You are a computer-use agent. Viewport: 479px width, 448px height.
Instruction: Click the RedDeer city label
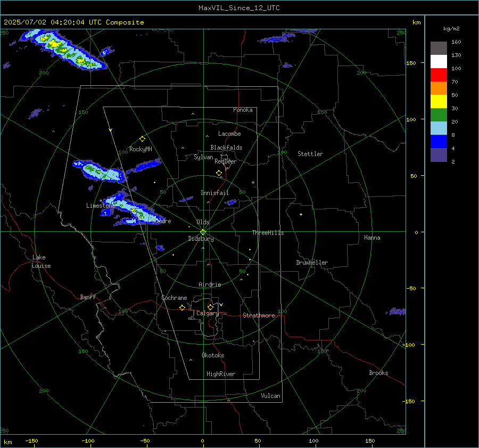point(226,161)
